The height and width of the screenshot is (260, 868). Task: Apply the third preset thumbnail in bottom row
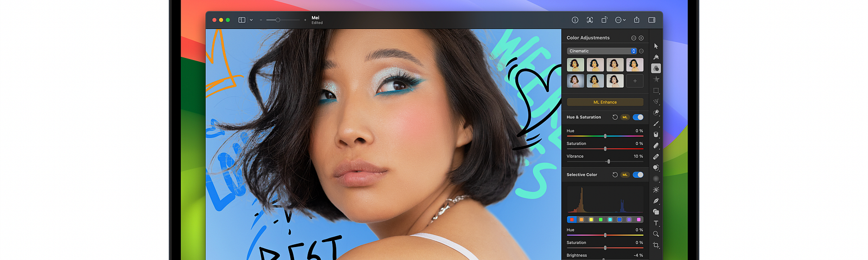click(x=615, y=81)
